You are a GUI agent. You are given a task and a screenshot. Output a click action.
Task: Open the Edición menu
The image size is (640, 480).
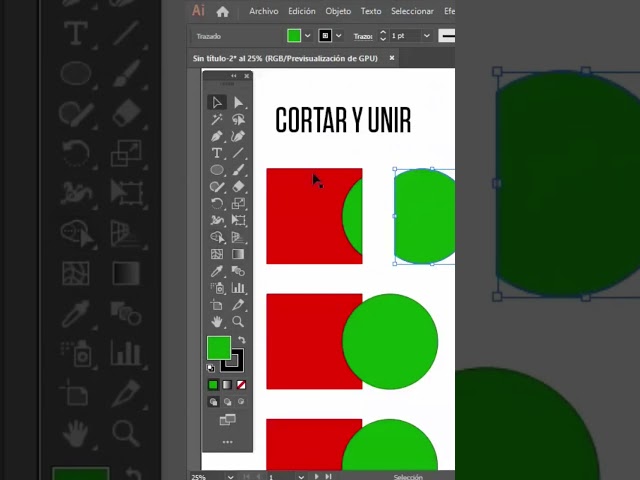pos(302,11)
